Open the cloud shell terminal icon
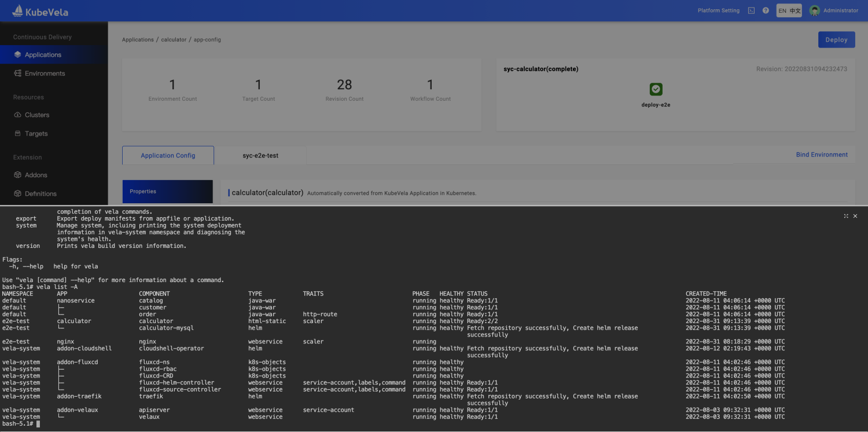Viewport: 868px width, 432px height. pyautogui.click(x=751, y=10)
